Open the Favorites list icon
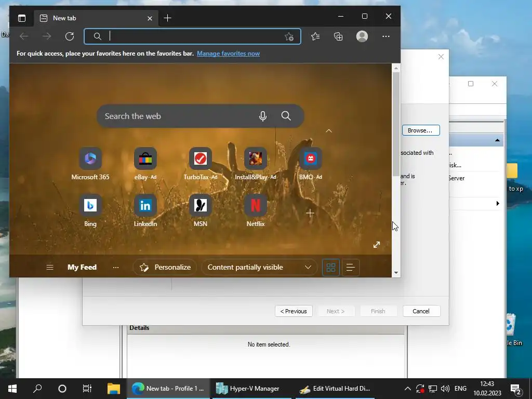 [x=315, y=36]
